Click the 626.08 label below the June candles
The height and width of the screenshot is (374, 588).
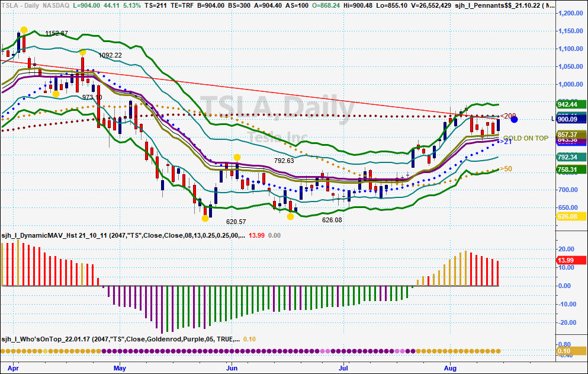(x=332, y=220)
